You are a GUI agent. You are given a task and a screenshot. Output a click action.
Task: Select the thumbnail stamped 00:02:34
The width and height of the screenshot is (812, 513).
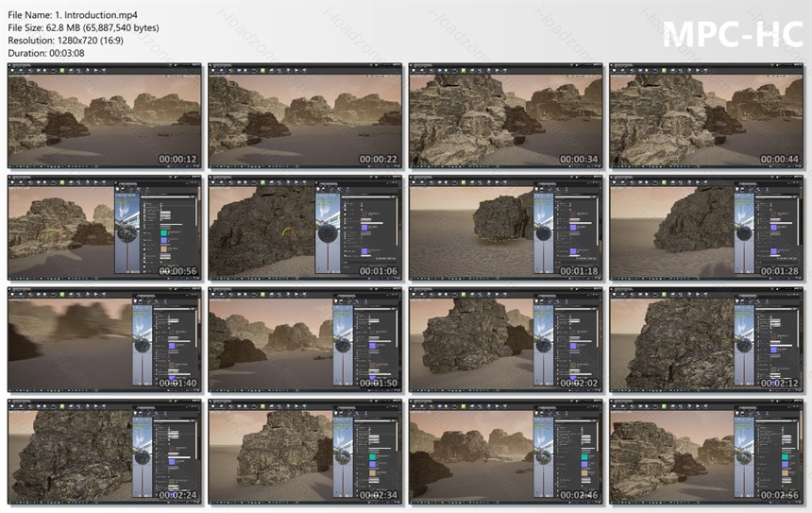(x=305, y=452)
